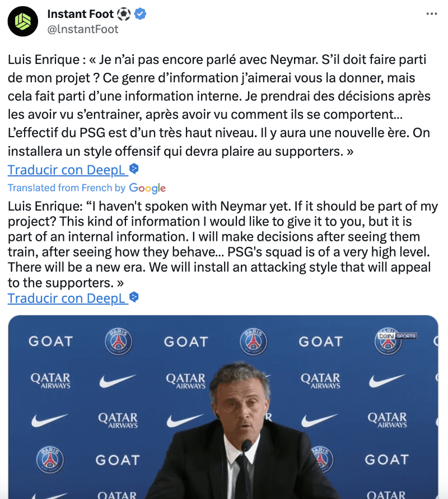The width and height of the screenshot is (448, 499).
Task: Open "Traducir con DeepL" below the French tweet
Action: 67,170
